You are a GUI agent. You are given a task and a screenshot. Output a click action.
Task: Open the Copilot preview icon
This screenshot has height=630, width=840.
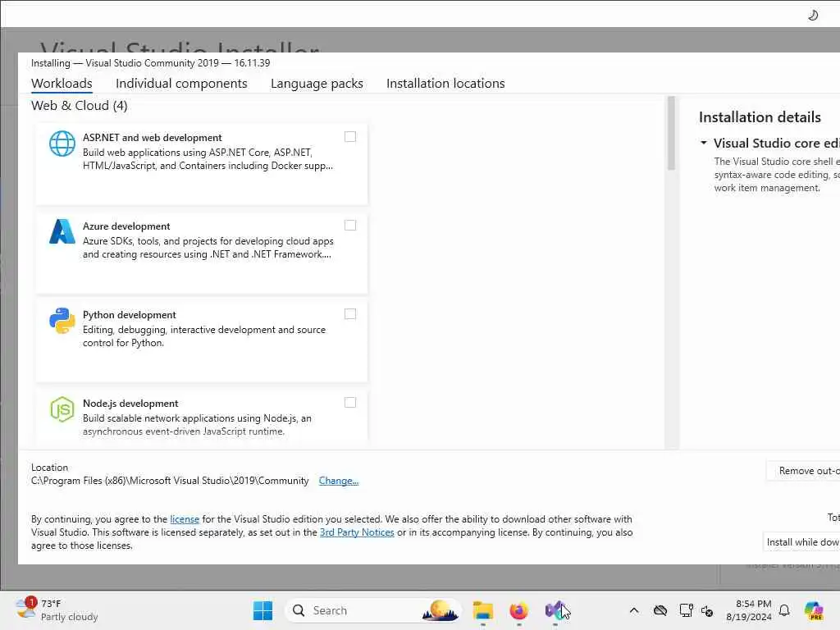click(x=813, y=610)
